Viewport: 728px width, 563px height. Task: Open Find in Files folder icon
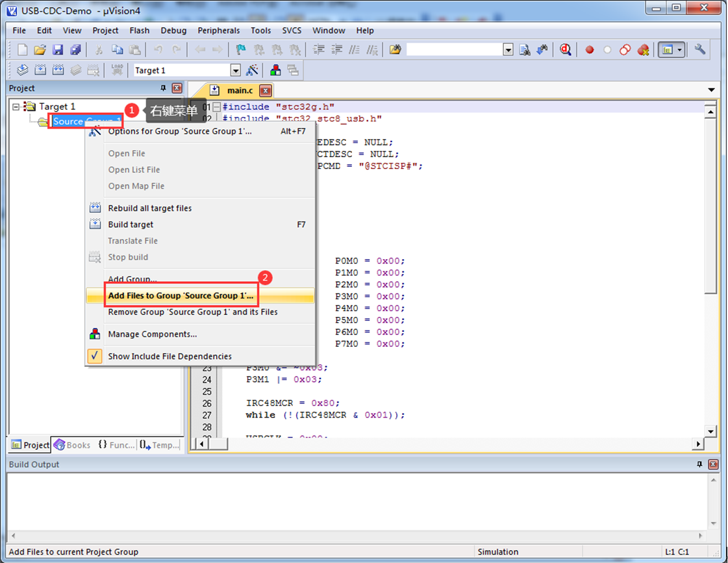[x=395, y=49]
